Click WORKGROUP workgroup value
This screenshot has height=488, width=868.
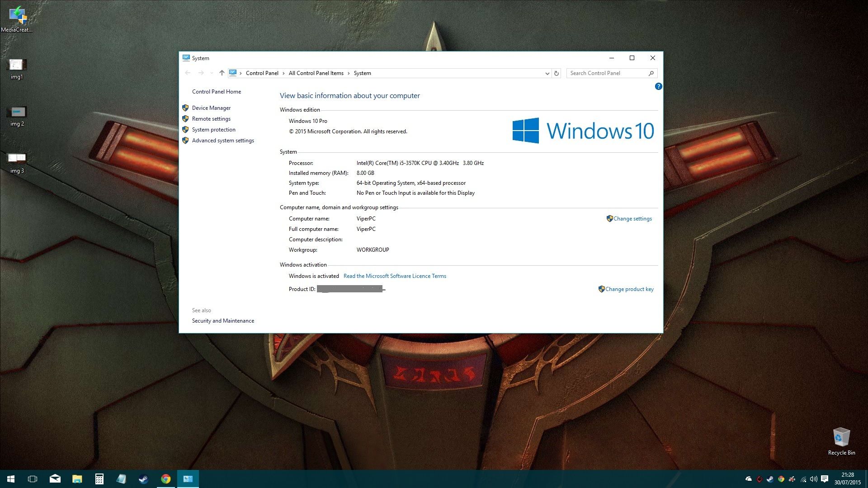pos(373,250)
